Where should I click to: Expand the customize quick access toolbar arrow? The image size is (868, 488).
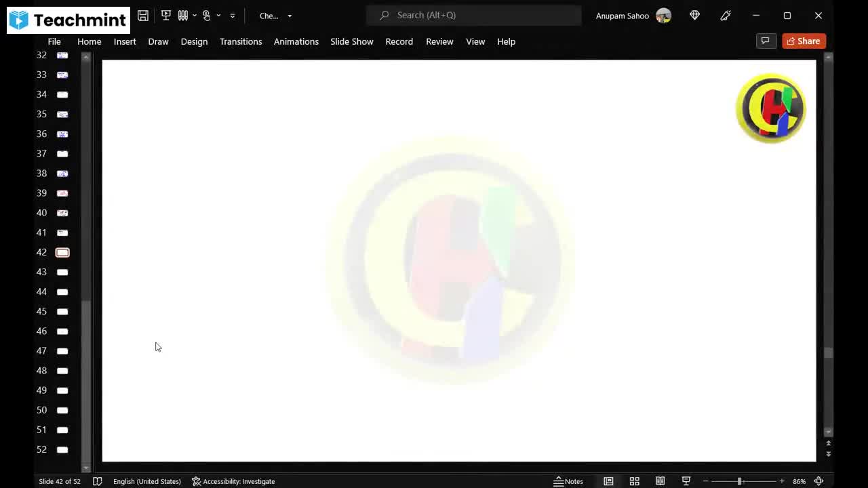233,16
